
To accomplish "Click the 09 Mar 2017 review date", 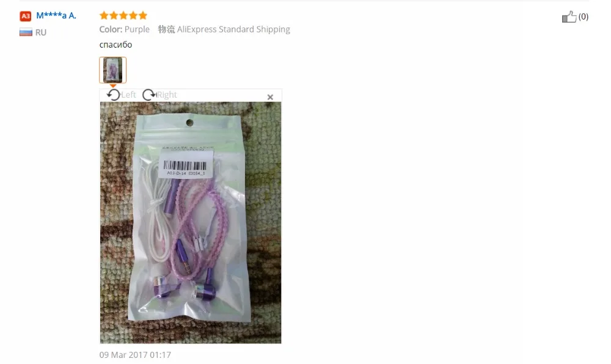I will tap(135, 355).
